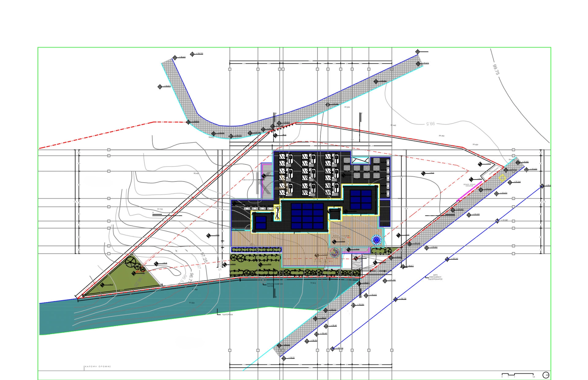This screenshot has width=588, height=380.
Task: Click the ΥΔΑΤΟΡΕΜΑ stream label
Action: (x=227, y=314)
